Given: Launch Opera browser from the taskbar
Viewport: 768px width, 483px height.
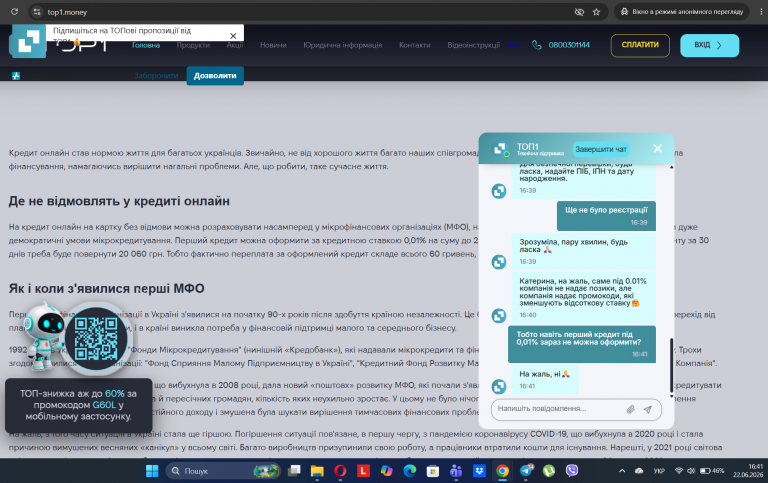Looking at the screenshot, I should pyautogui.click(x=340, y=471).
